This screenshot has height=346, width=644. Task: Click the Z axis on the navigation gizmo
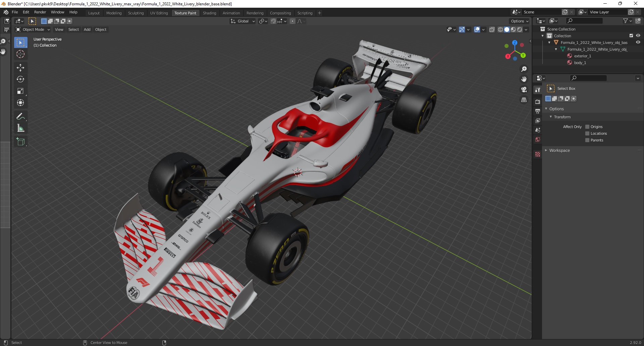click(x=515, y=43)
